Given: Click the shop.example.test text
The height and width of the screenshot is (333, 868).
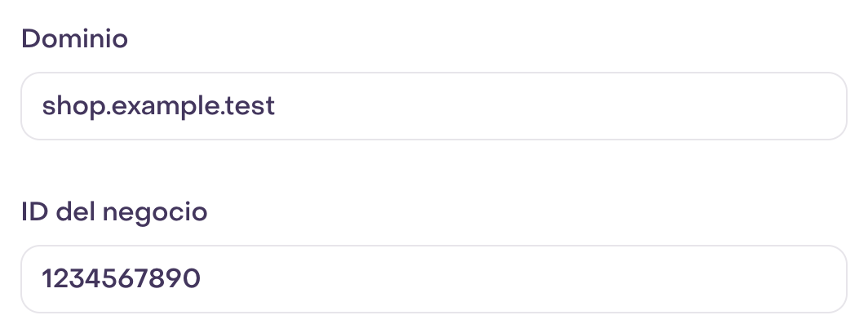Looking at the screenshot, I should (158, 106).
